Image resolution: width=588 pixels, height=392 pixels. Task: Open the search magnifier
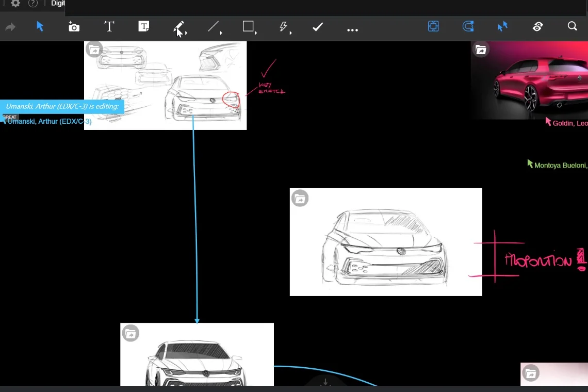[572, 26]
